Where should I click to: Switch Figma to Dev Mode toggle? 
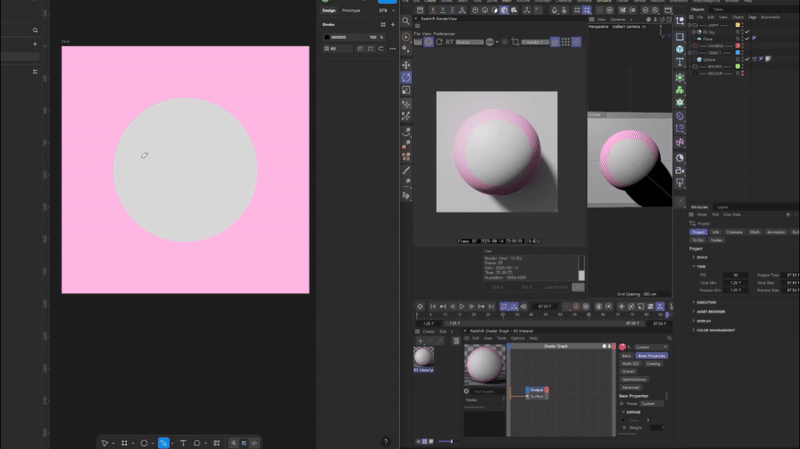coord(254,443)
